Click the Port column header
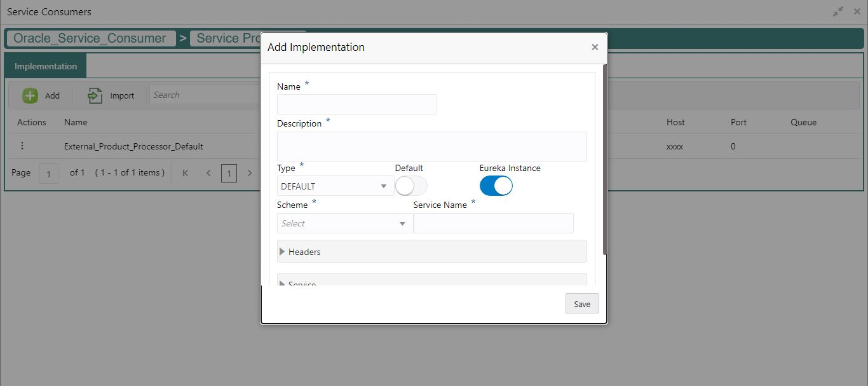The image size is (868, 386). pos(738,122)
